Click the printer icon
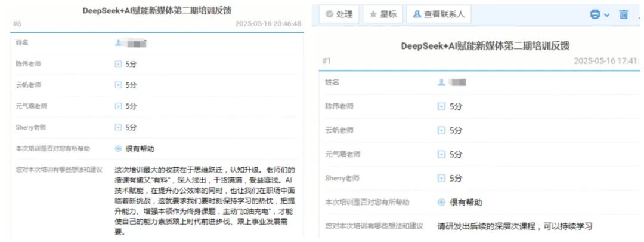 tap(595, 14)
